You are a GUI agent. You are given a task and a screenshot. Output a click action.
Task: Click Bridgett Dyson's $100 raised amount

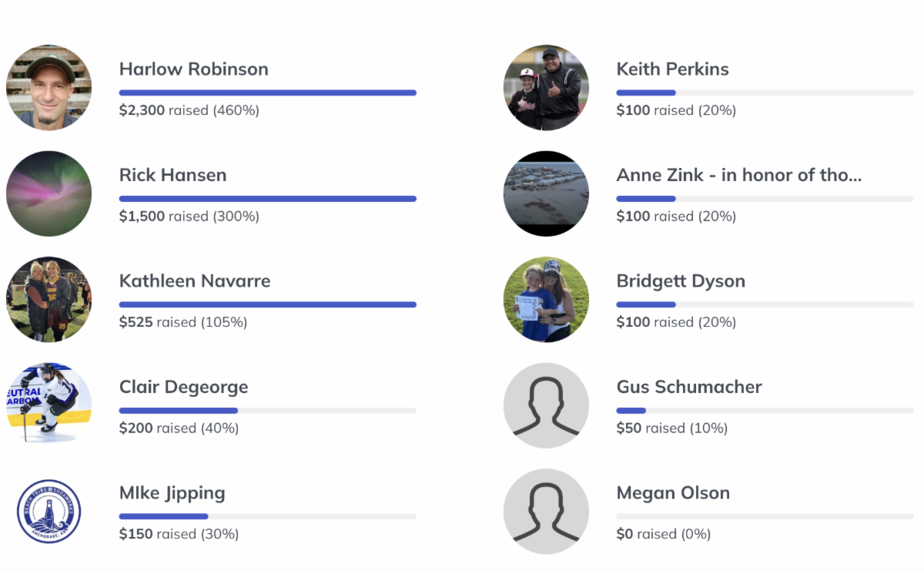coord(676,322)
